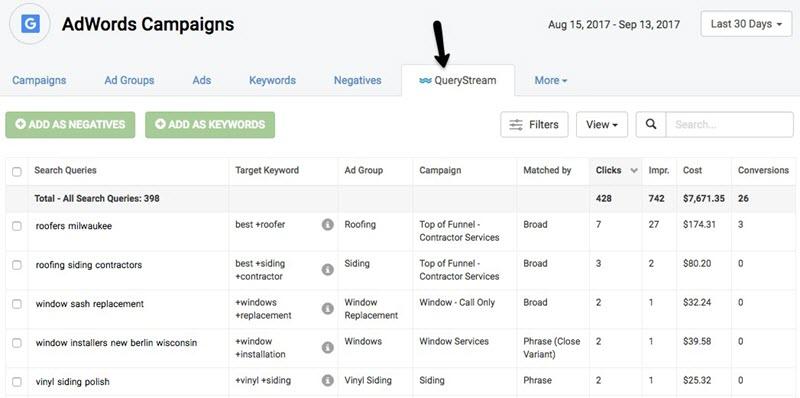Click the 'Window - Call Only' campaign cell
Image resolution: width=800 pixels, height=398 pixels.
tap(457, 303)
